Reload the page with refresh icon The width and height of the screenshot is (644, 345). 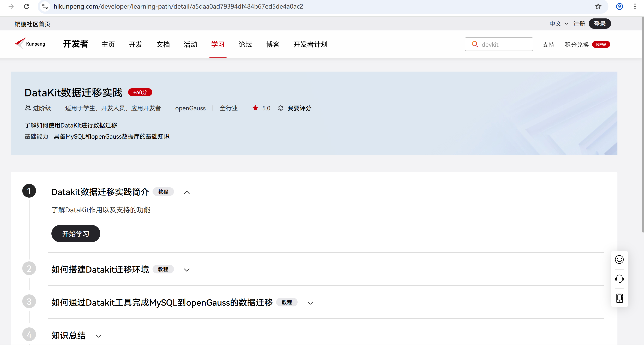(27, 6)
